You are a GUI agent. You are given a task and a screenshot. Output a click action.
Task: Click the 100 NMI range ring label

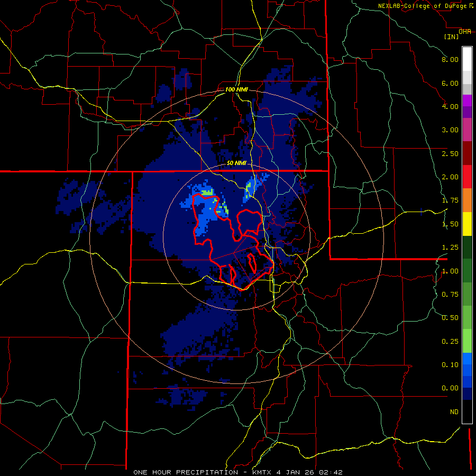(236, 89)
